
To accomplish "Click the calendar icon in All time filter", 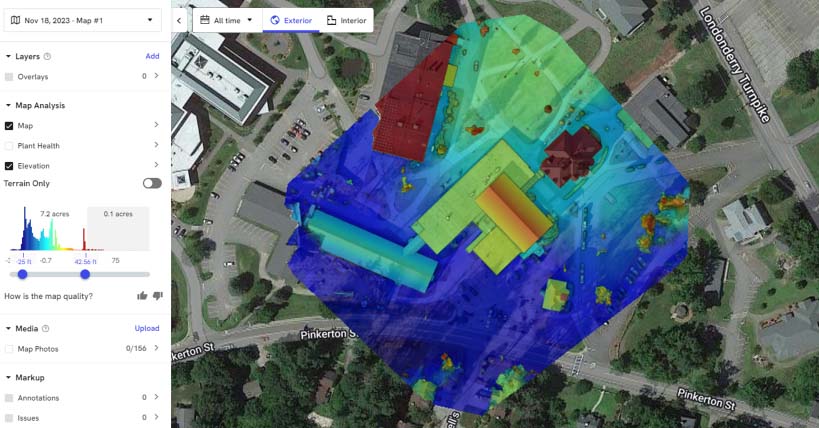I will pyautogui.click(x=204, y=20).
